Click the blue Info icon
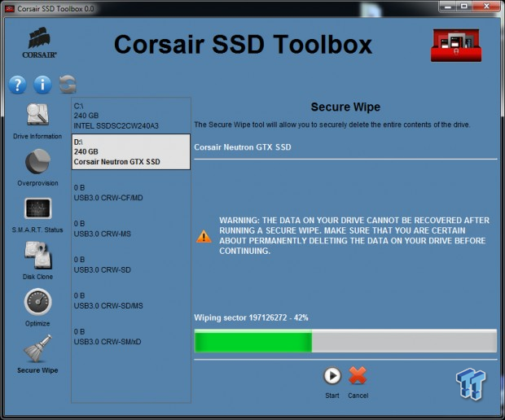Image resolution: width=505 pixels, height=420 pixels. tap(42, 85)
